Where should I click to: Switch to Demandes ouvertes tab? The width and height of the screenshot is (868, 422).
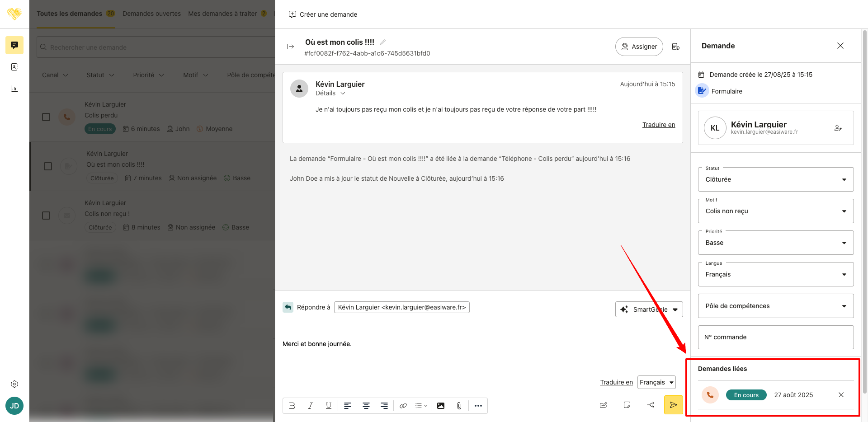click(x=151, y=14)
